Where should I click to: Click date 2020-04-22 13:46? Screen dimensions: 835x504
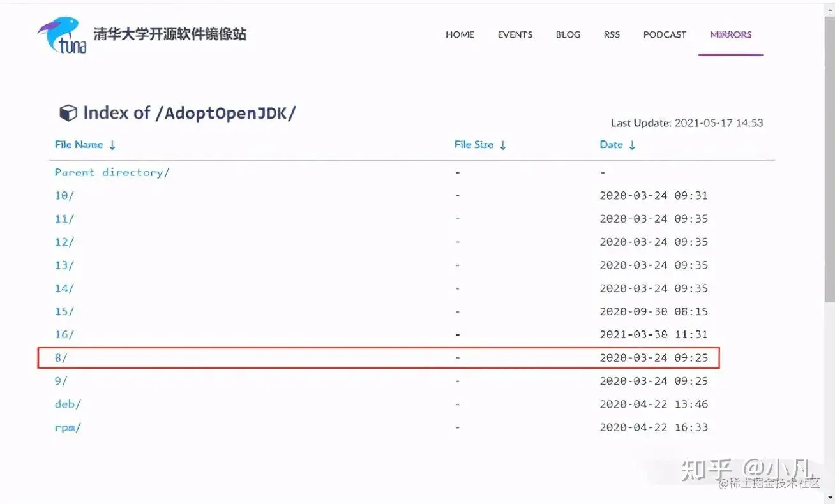(654, 404)
